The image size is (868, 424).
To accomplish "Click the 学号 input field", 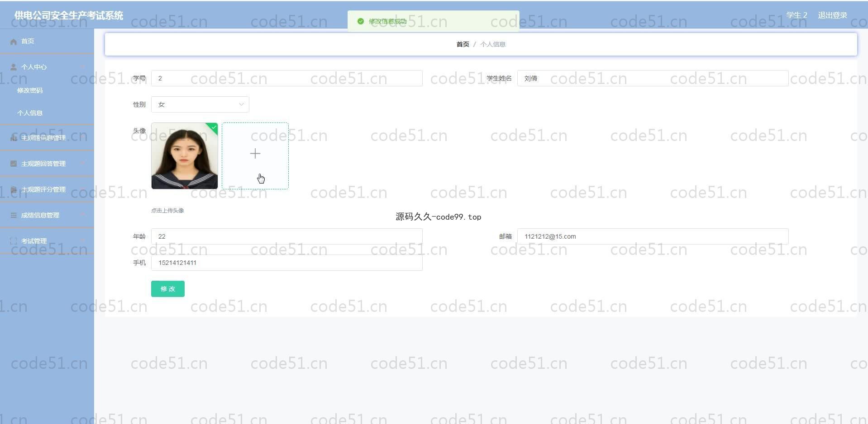I will point(287,78).
